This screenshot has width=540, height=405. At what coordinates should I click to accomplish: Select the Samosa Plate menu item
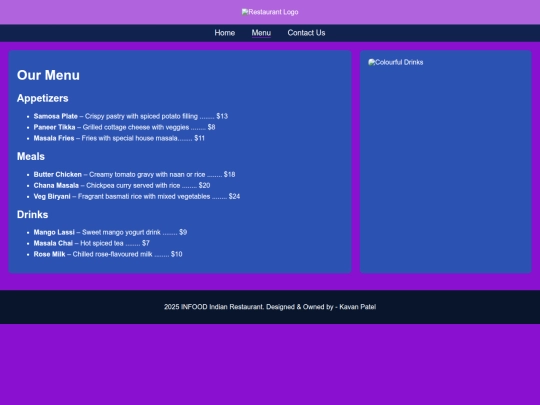click(131, 116)
